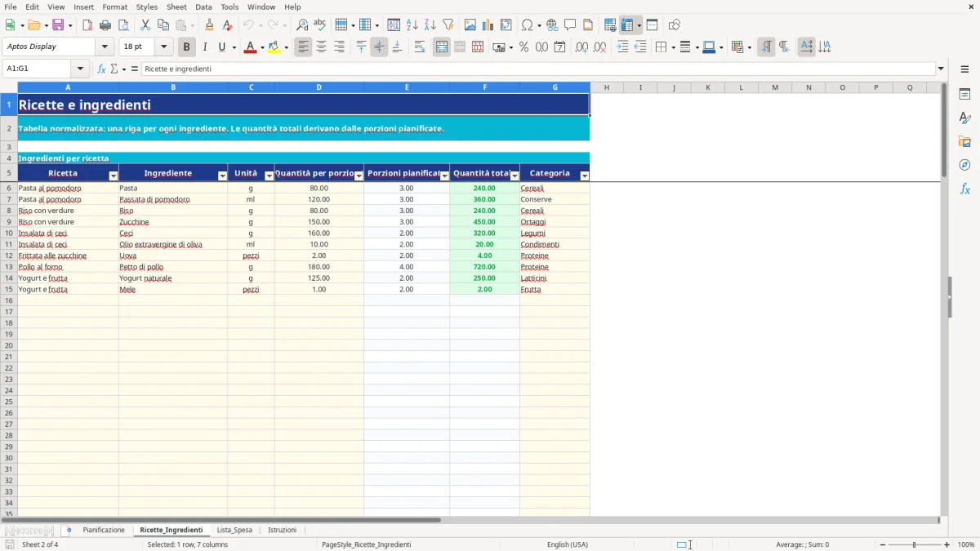This screenshot has height=551, width=980.
Task: Toggle Merge and Center Cells
Action: [x=442, y=47]
